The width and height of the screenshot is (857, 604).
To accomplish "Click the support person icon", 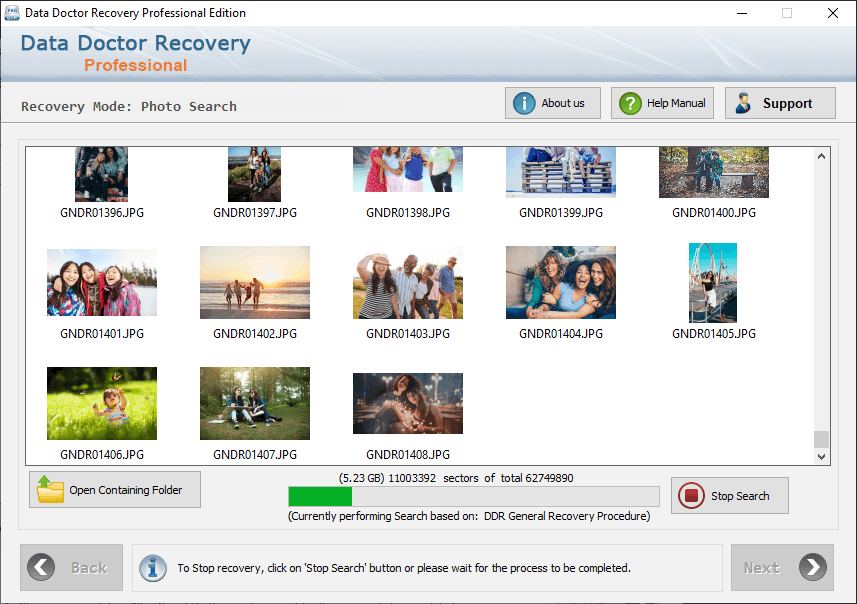I will (x=743, y=103).
